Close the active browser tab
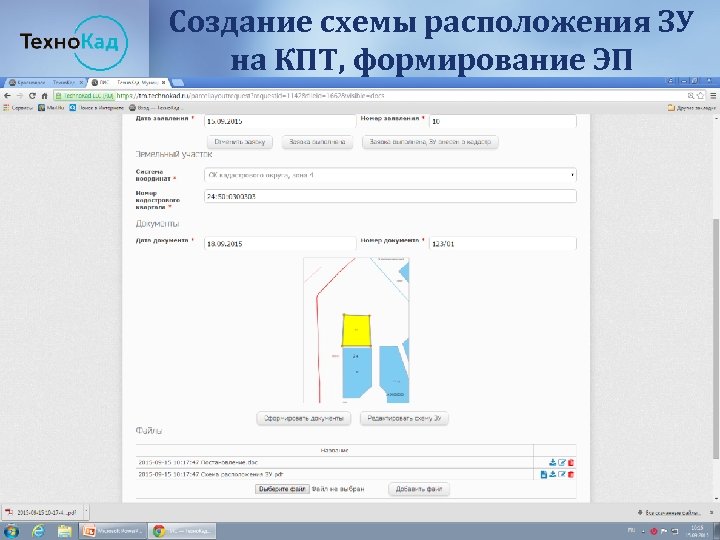Screen dimensions: 720x540 [x=163, y=83]
